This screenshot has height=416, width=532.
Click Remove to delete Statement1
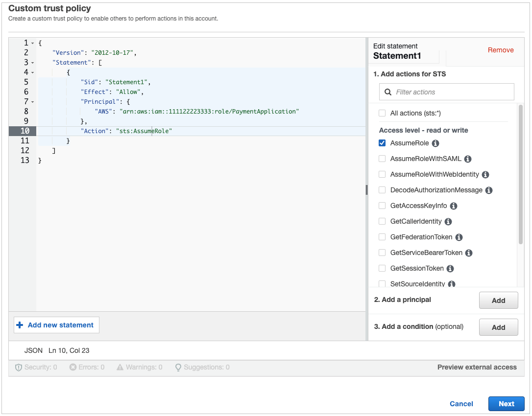(x=501, y=50)
